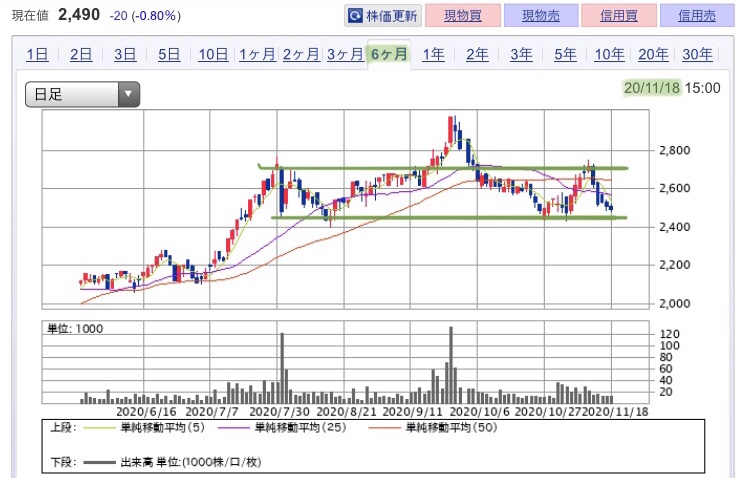
Task: Click the 2020/10/27 date axis label
Action: (x=548, y=412)
